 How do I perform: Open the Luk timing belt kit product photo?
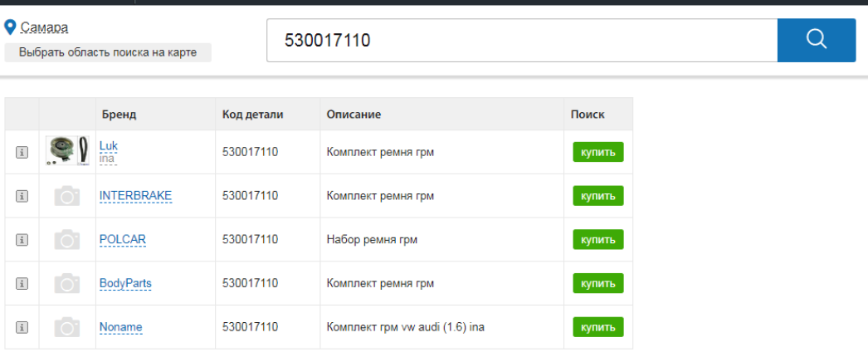(67, 150)
